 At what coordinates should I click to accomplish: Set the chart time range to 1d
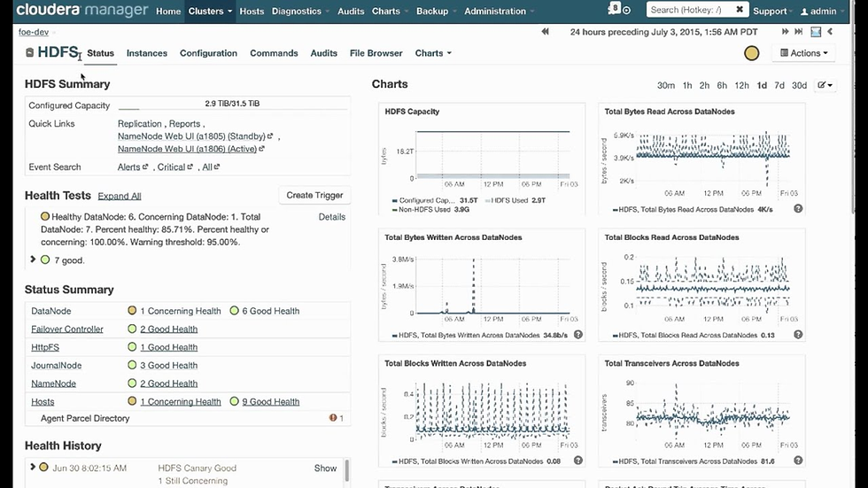(762, 85)
